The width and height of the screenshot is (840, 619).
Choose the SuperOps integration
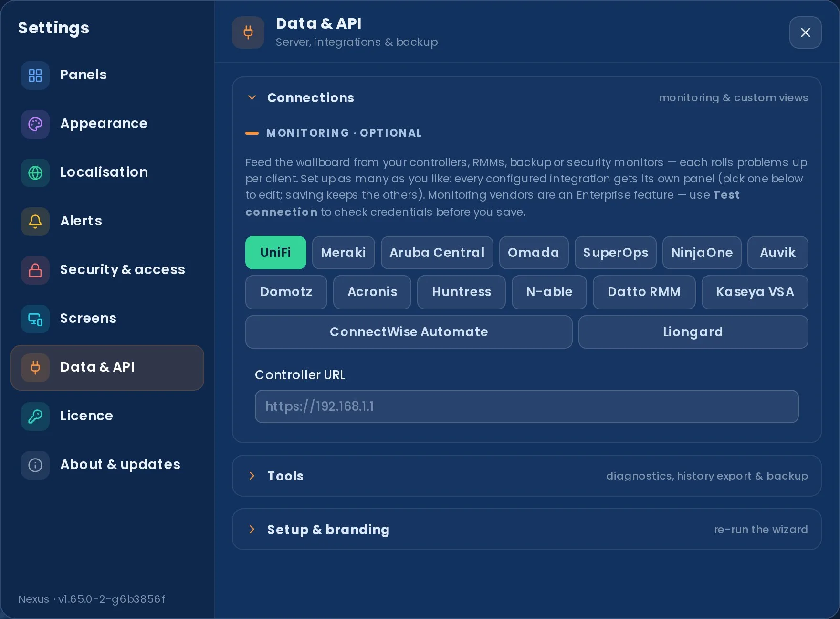pyautogui.click(x=616, y=253)
